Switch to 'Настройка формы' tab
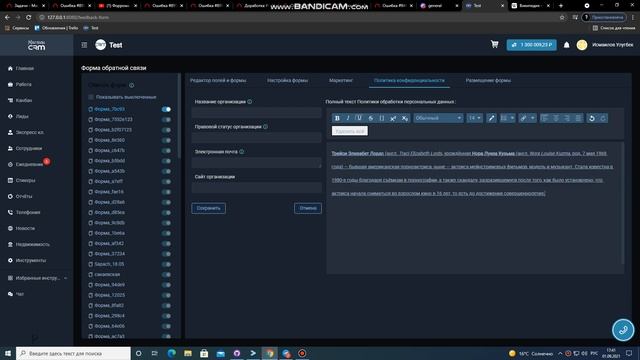640x360 pixels. (x=287, y=80)
